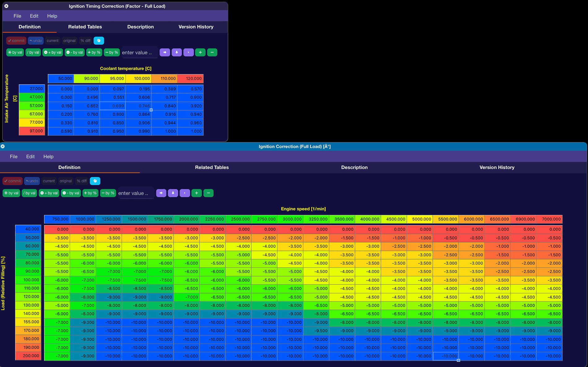The width and height of the screenshot is (588, 367).
Task: Click '- by val' in Factor window
Action: click(x=75, y=52)
